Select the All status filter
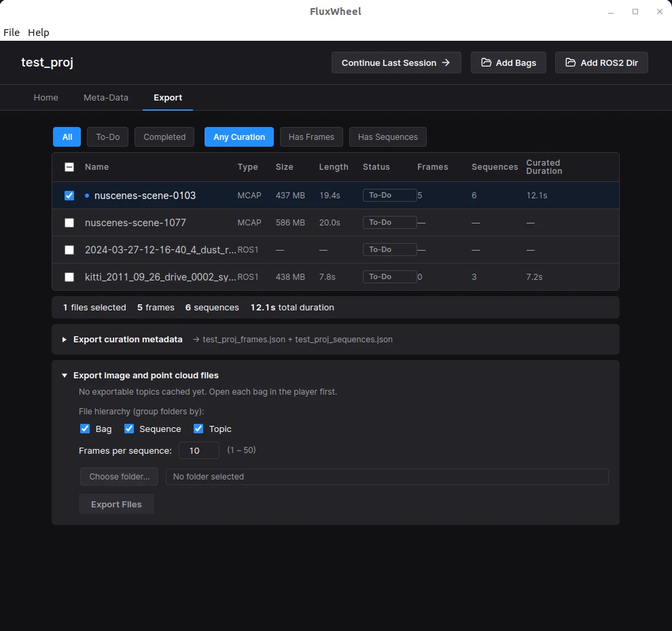 tap(67, 137)
